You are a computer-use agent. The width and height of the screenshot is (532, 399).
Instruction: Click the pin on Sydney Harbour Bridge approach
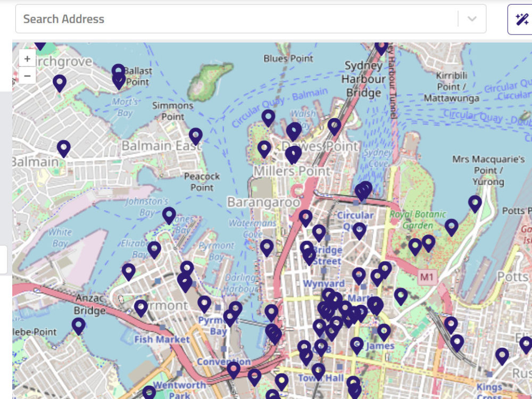point(334,127)
